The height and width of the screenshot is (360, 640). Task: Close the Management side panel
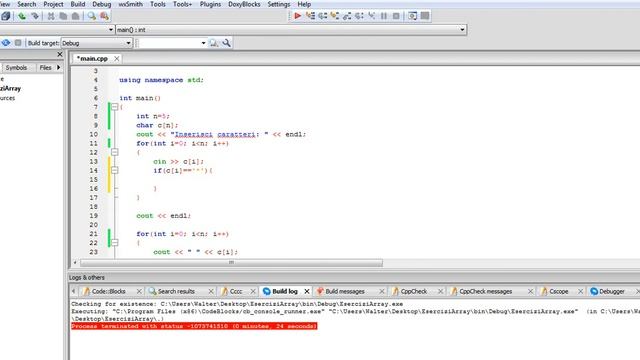point(60,54)
